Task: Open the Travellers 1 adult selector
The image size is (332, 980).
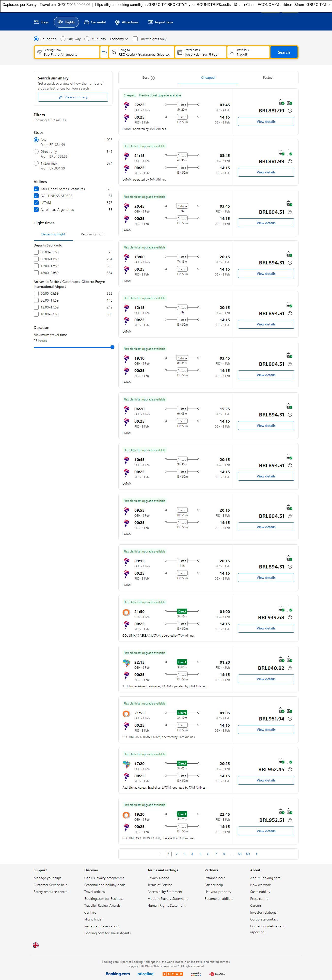Action: 248,52
